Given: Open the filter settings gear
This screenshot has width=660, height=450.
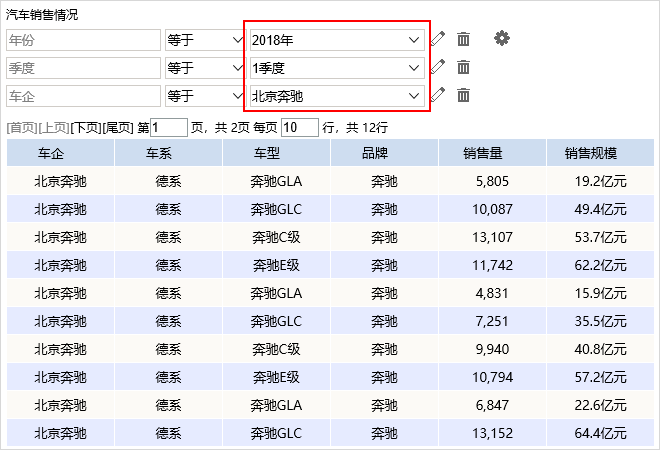Looking at the screenshot, I should click(502, 38).
